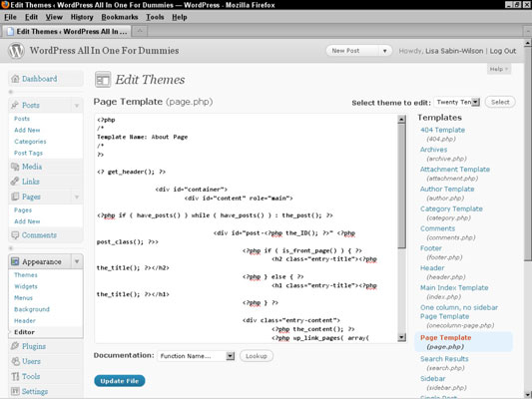The width and height of the screenshot is (532, 399).
Task: Click the Select theme button
Action: 500,102
